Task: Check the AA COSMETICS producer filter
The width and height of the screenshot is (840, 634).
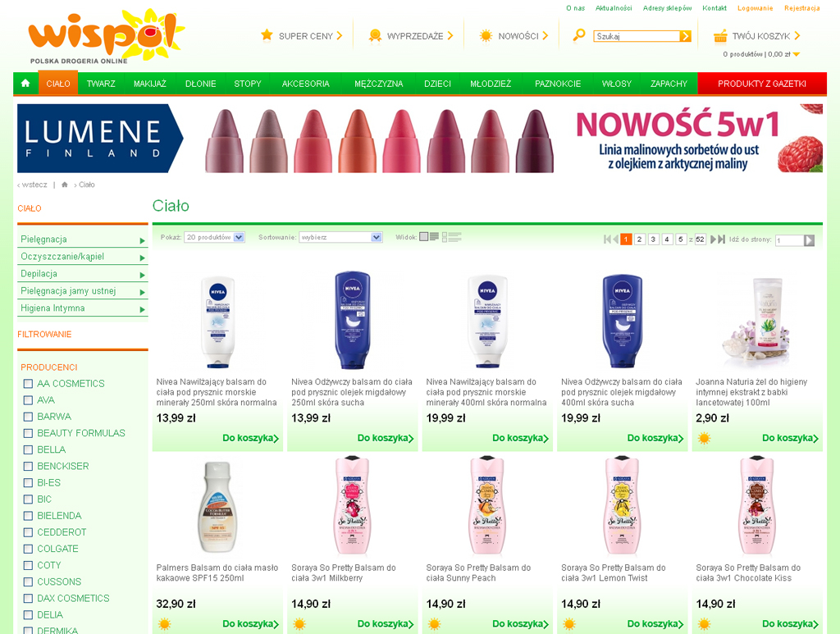Action: pos(29,383)
